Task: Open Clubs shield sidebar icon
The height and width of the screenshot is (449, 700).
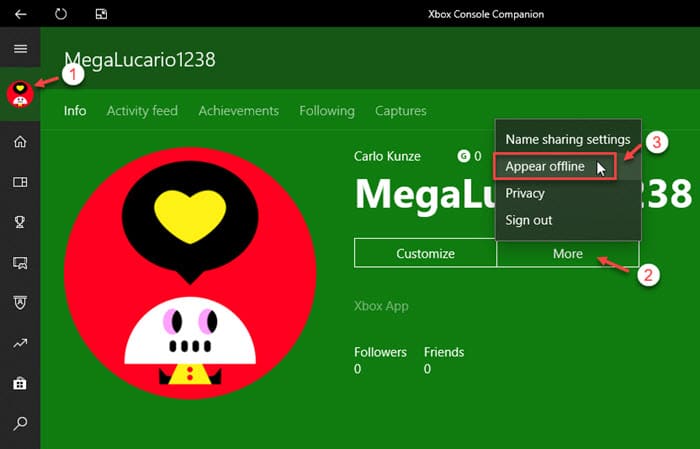Action: (x=20, y=302)
